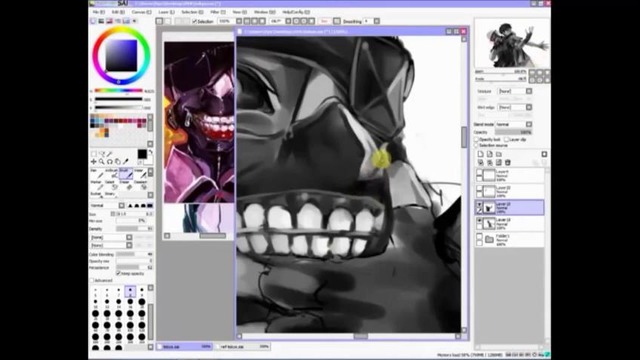
Task: Select the Pen tool
Action: coord(97,173)
